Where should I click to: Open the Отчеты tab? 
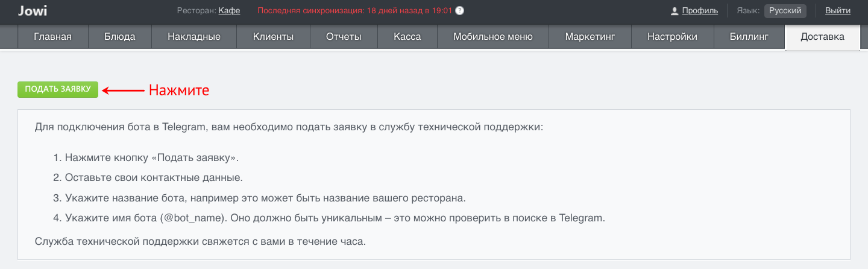click(344, 37)
